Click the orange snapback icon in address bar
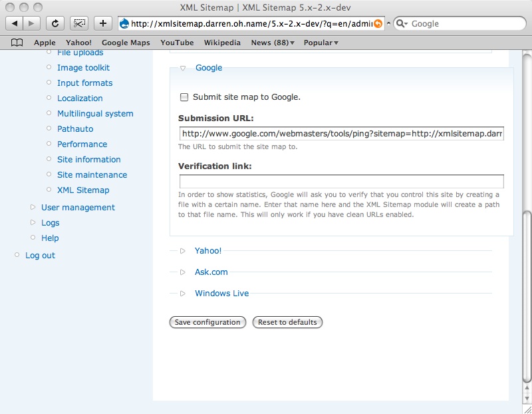Screen dimensions: 532x414 coord(378,24)
